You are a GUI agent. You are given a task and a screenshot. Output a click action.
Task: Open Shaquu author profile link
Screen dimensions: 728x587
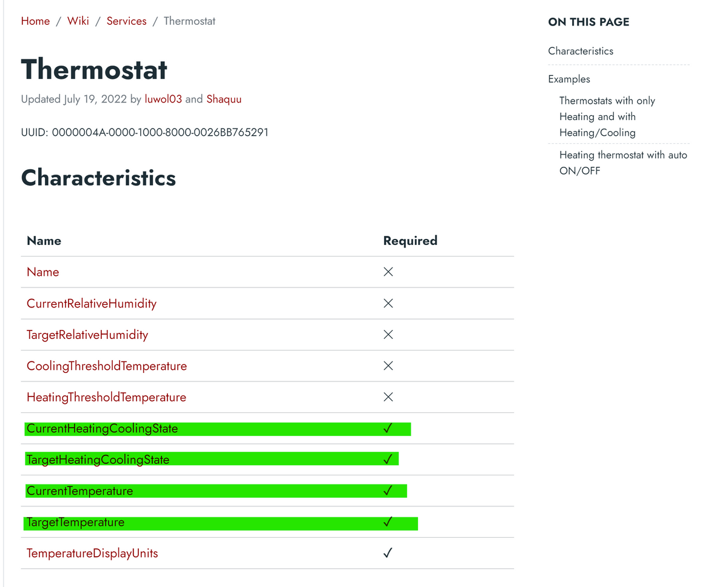[224, 99]
